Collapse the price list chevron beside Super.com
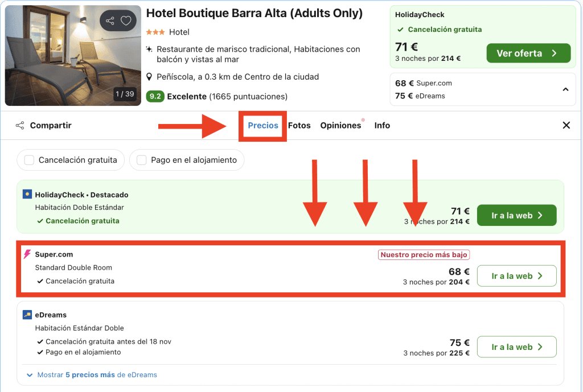583x392 pixels. (x=565, y=89)
